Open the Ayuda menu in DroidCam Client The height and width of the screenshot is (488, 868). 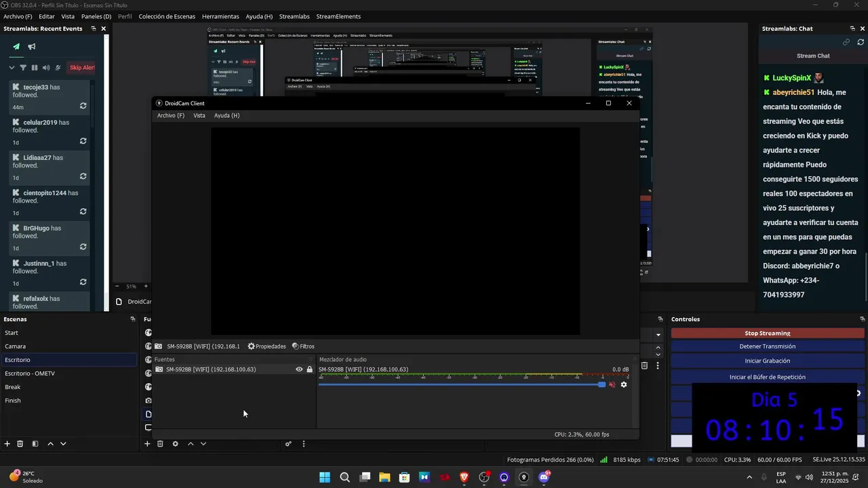(226, 115)
